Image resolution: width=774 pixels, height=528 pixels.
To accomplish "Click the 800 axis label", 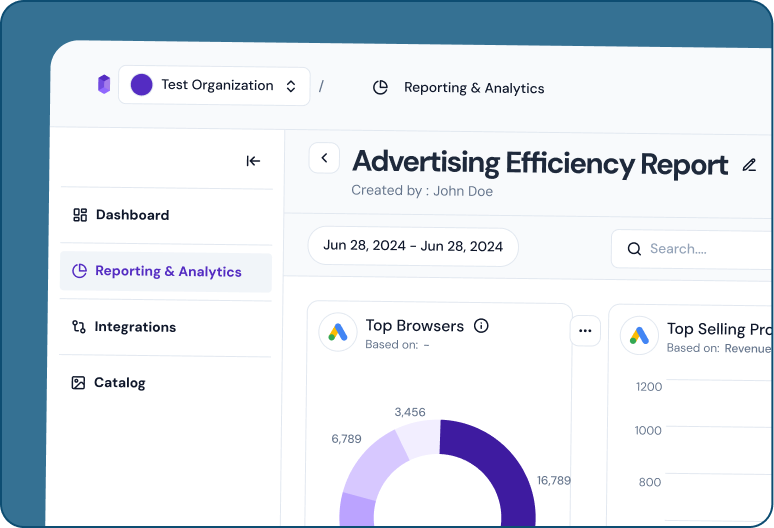I will [650, 482].
